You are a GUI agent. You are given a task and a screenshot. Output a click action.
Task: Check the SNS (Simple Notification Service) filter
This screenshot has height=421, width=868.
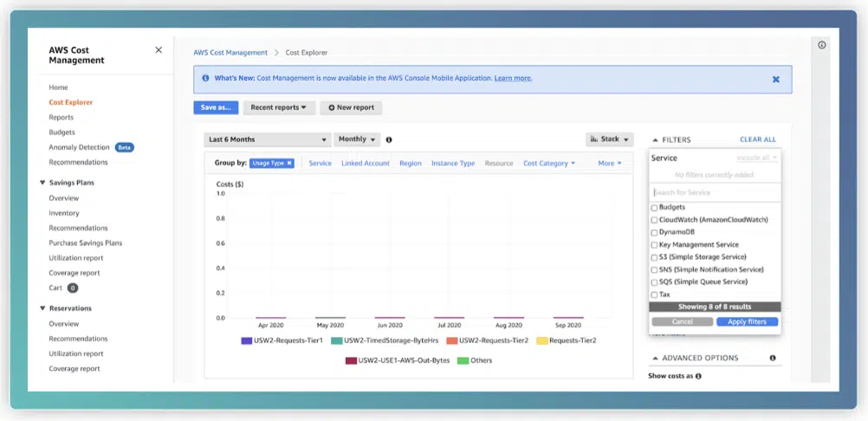654,270
